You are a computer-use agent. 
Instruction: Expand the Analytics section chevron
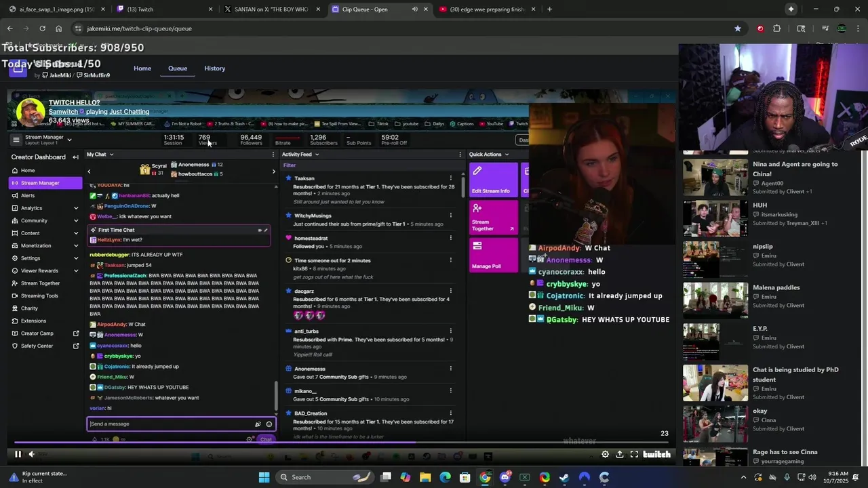(x=76, y=208)
